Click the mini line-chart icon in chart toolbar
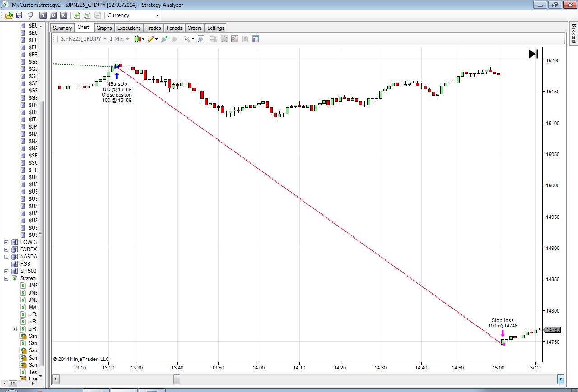The image size is (578, 392). coord(234,39)
